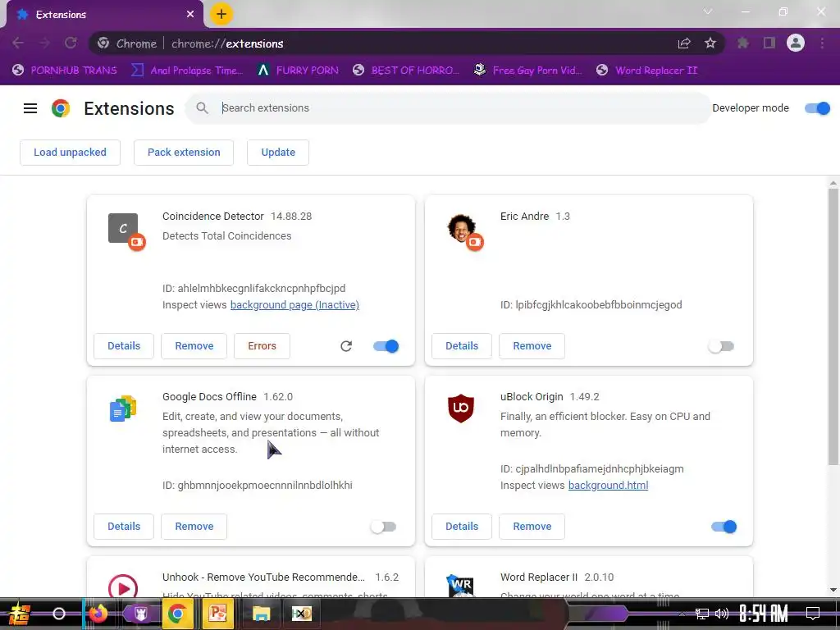Viewport: 840px width, 630px height.
Task: Remove Google Docs Offline extension
Action: [194, 527]
